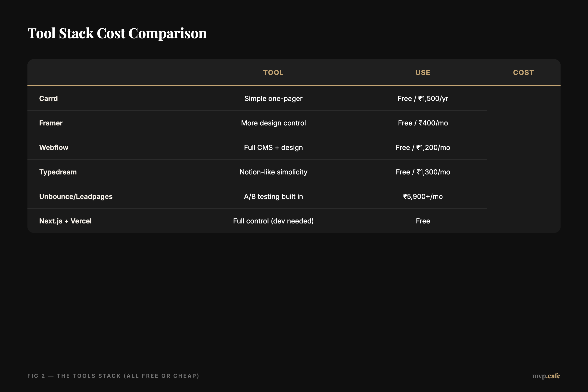Screen dimensions: 588x392
Task: Select the Notion-like simplicity cell
Action: (x=273, y=172)
